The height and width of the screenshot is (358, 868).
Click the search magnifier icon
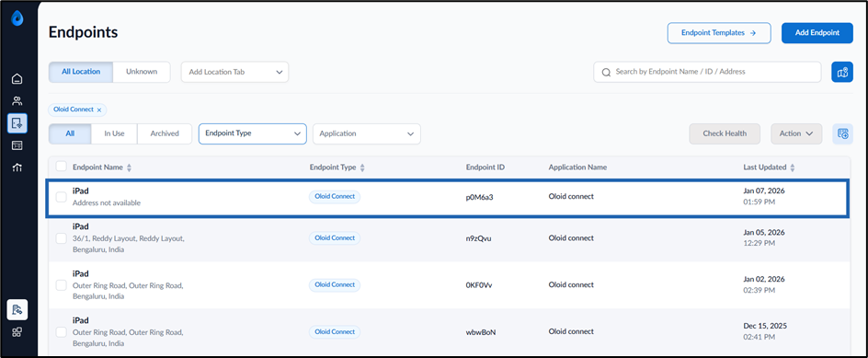pyautogui.click(x=606, y=72)
